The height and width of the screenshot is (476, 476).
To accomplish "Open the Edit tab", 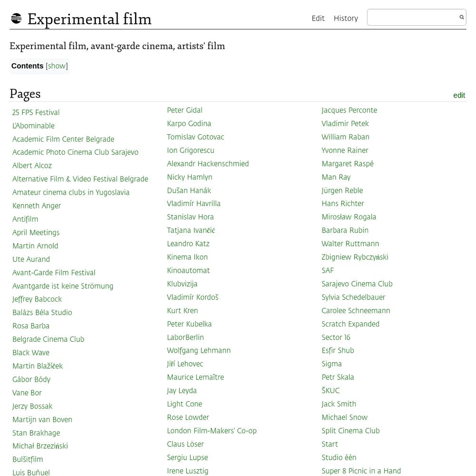I will (x=318, y=18).
